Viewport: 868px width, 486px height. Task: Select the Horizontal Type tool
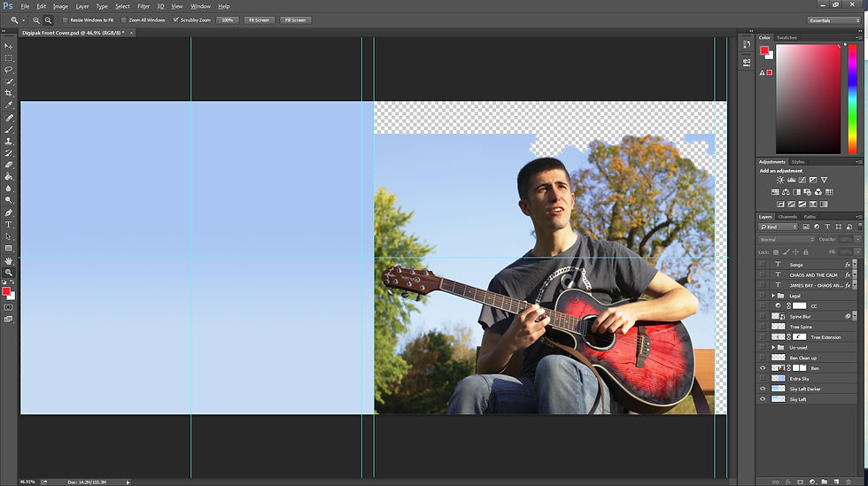tap(8, 225)
